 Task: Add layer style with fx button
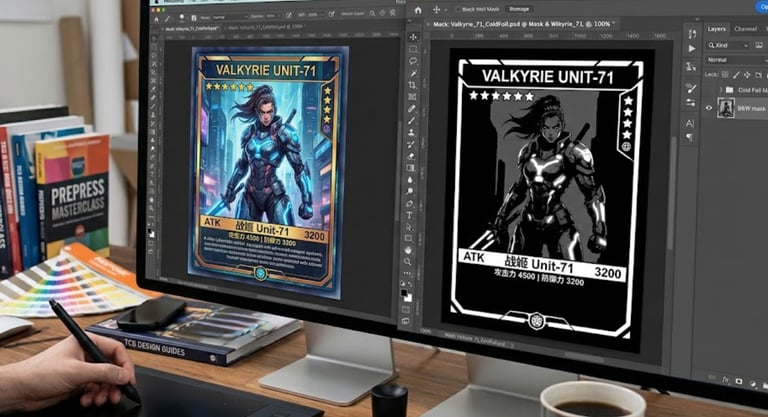(725, 379)
